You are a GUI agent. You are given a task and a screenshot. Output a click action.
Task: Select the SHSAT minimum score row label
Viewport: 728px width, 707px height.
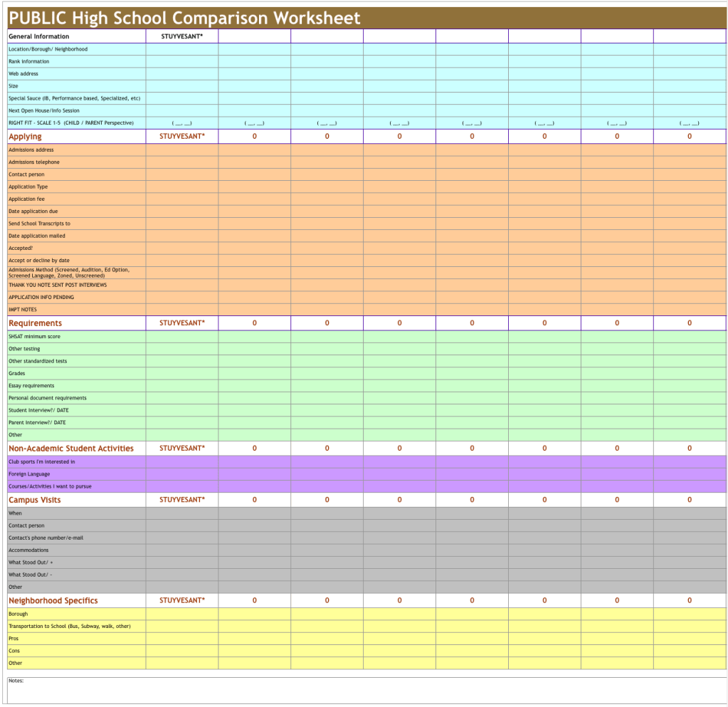click(x=34, y=336)
